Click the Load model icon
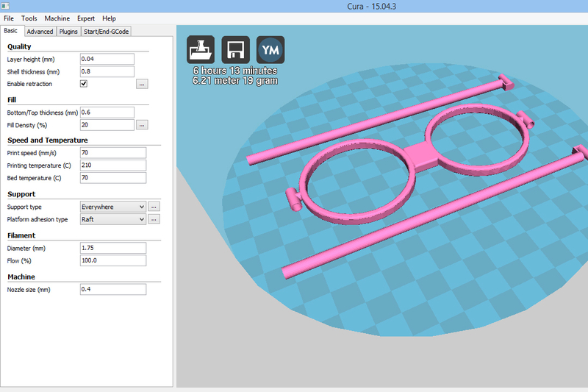The height and width of the screenshot is (392, 588). click(201, 49)
